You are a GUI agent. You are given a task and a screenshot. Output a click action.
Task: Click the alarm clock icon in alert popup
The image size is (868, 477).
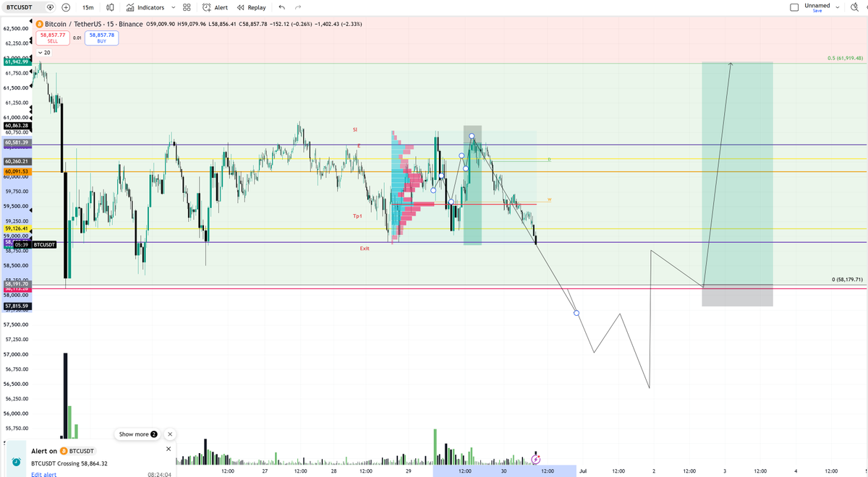[17, 462]
